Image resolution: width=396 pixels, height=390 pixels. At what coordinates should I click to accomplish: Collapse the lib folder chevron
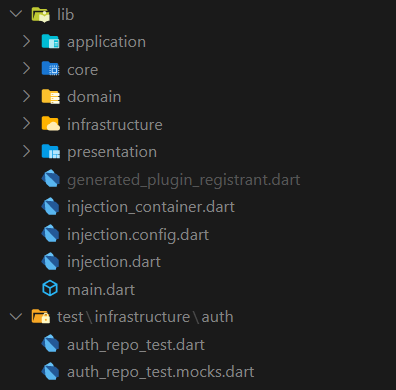(x=16, y=14)
